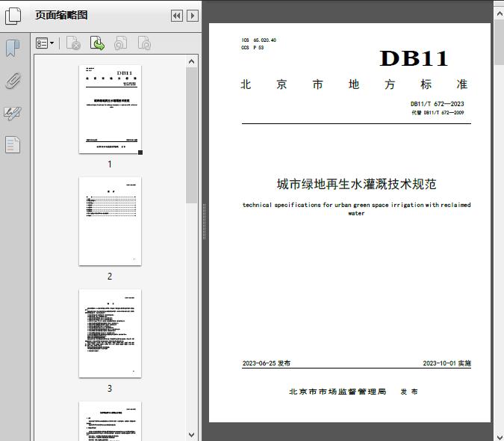
Task: Open the document content panel icon
Action: coord(13,145)
